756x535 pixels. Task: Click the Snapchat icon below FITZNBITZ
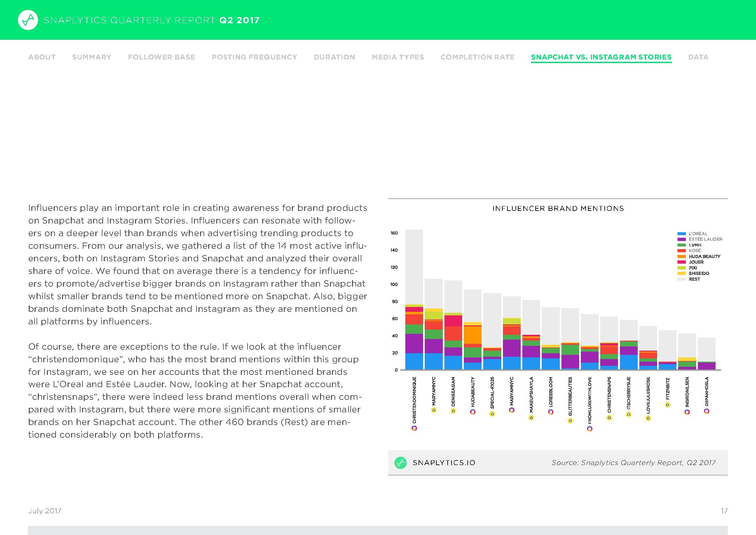click(667, 405)
